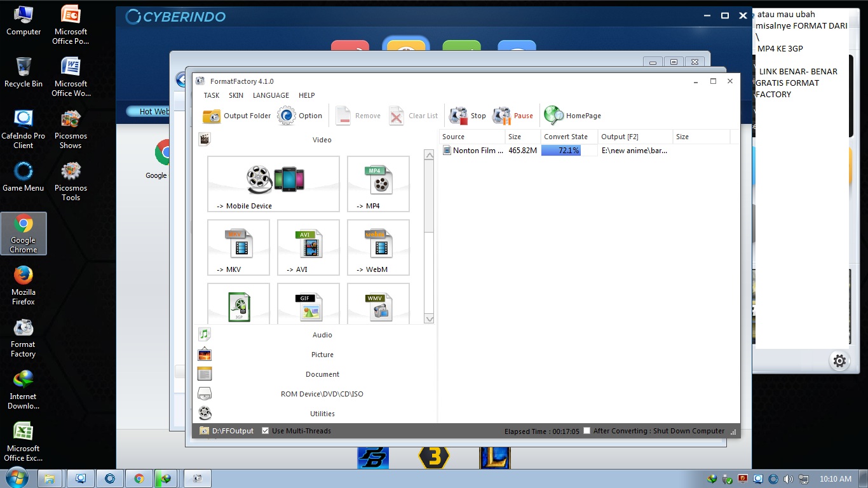
Task: Expand ROM Device\DVD\CD\ISO section
Action: coord(315,394)
